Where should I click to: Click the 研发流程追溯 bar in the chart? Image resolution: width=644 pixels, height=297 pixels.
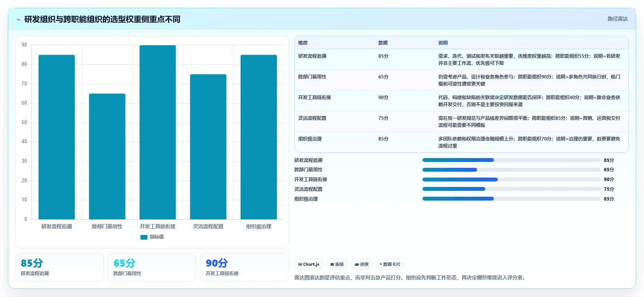[x=57, y=137]
